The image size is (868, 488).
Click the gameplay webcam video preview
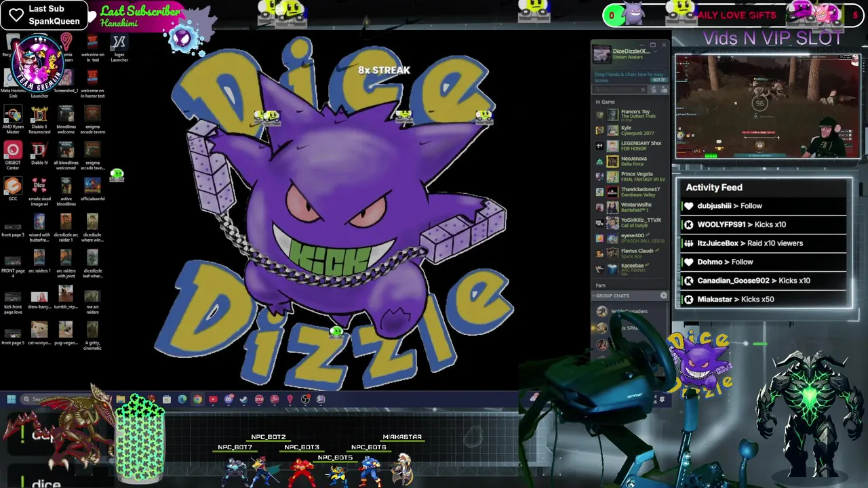(x=767, y=106)
